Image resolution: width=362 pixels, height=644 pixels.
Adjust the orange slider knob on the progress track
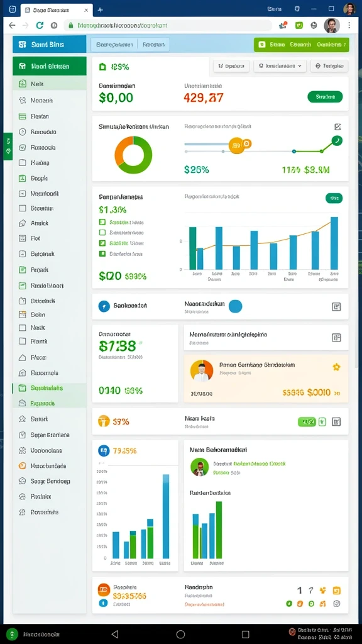(236, 145)
